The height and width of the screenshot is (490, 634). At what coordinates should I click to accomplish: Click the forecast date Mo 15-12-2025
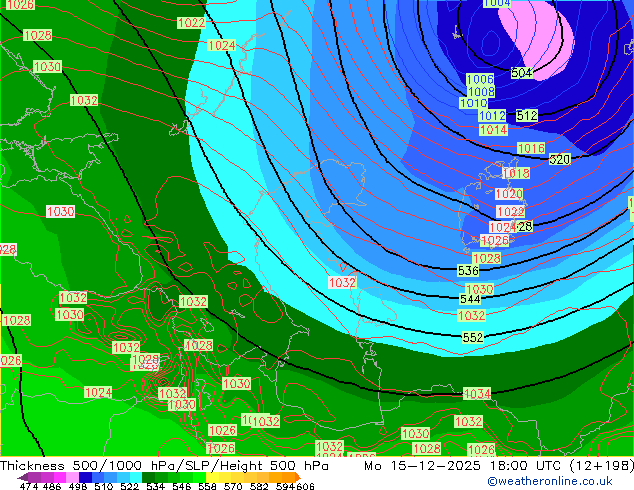click(423, 466)
